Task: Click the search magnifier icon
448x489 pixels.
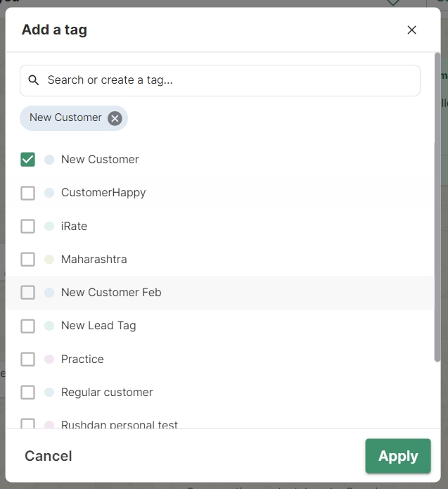Action: click(x=33, y=80)
